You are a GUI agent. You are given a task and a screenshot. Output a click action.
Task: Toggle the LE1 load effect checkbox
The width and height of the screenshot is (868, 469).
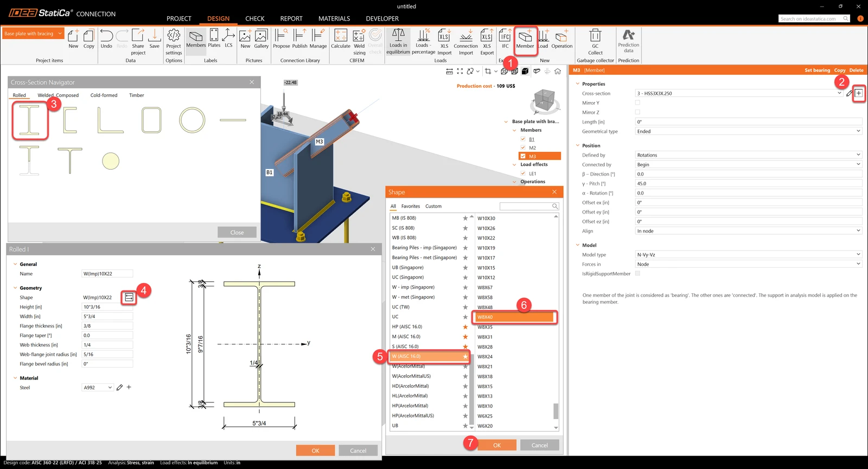pos(523,174)
